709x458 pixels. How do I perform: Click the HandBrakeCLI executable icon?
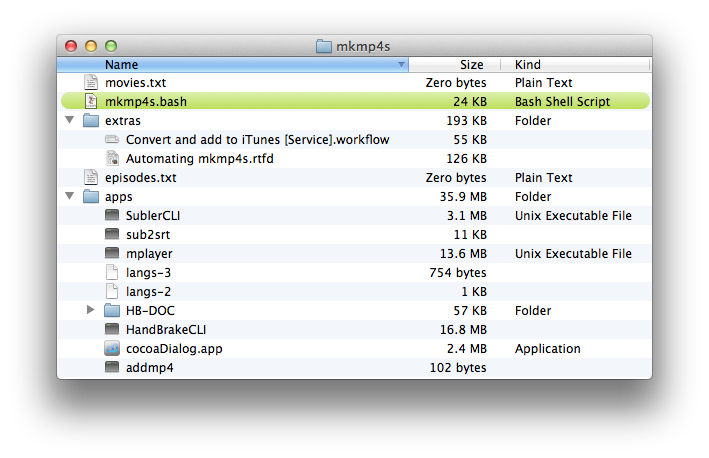pyautogui.click(x=112, y=329)
